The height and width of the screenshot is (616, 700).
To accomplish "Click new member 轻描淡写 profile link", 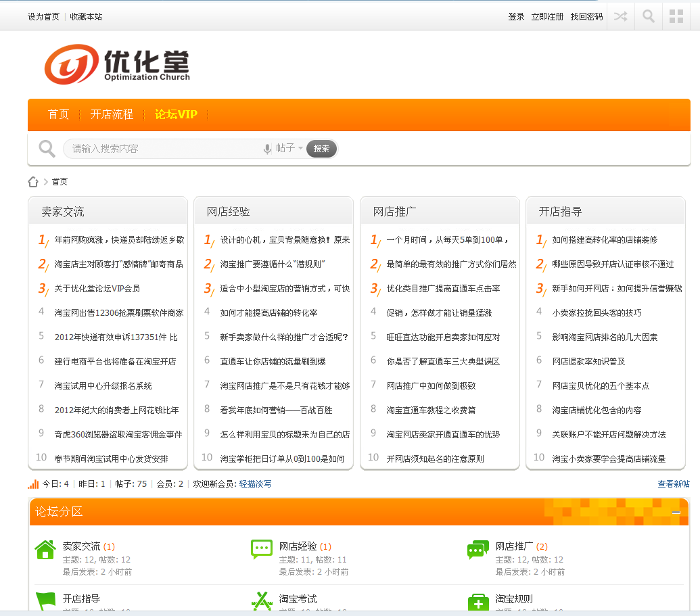I will (254, 483).
